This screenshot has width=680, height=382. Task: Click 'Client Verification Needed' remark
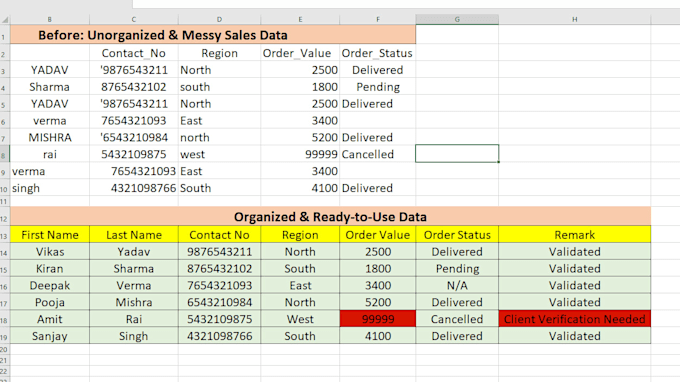coord(575,319)
